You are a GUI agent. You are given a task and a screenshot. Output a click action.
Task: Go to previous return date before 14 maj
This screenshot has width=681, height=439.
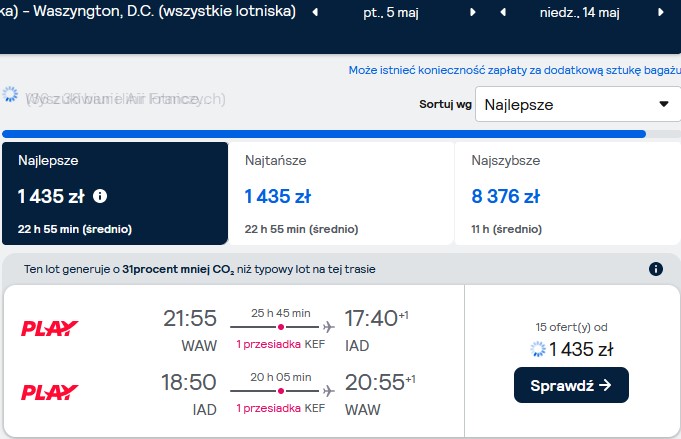(x=503, y=12)
